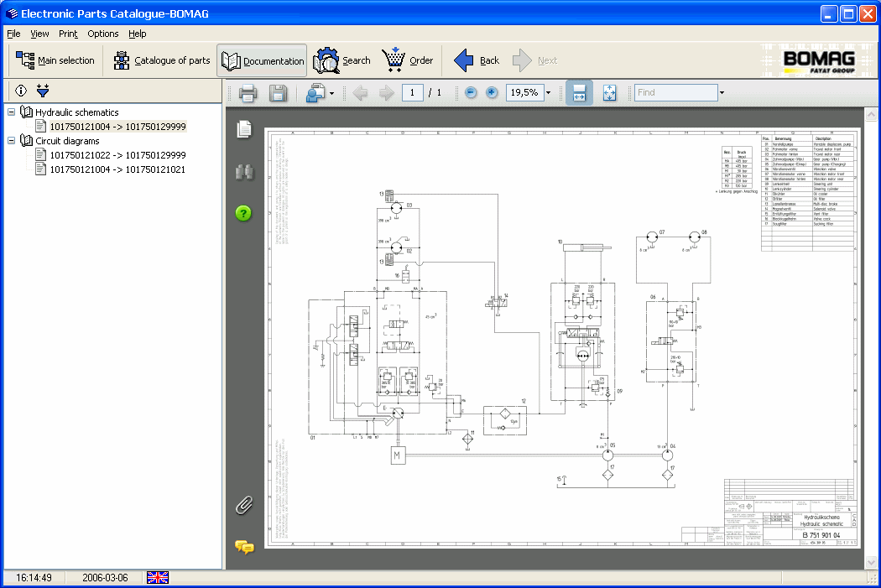Screen dimensions: 881x588
Task: Go Back to previous view
Action: 477,60
